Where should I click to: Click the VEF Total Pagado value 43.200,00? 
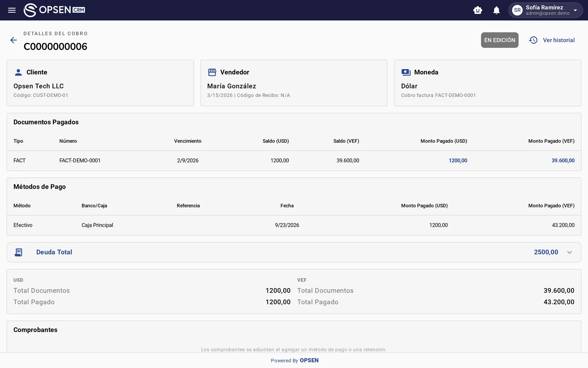pyautogui.click(x=559, y=302)
